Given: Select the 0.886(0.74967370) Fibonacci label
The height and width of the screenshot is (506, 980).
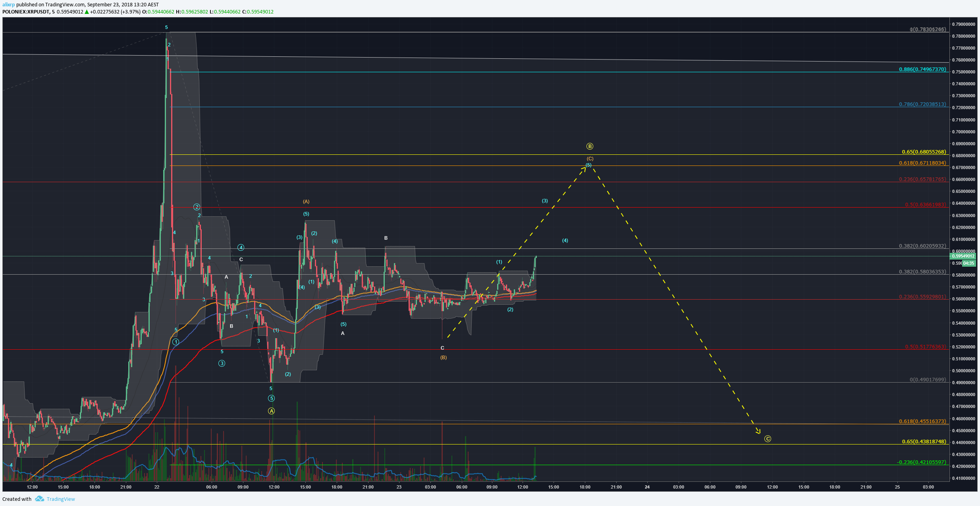Looking at the screenshot, I should [922, 69].
